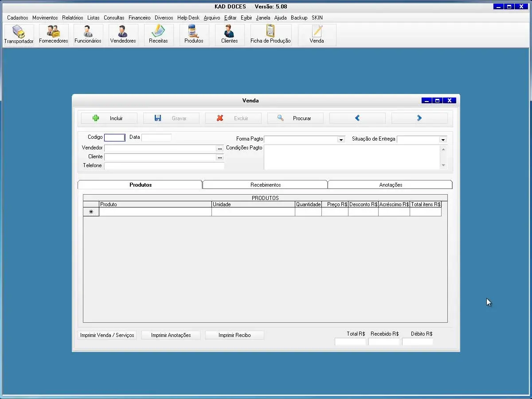Open the Ficha de Produção toolbar icon
This screenshot has height=399, width=532.
click(271, 35)
